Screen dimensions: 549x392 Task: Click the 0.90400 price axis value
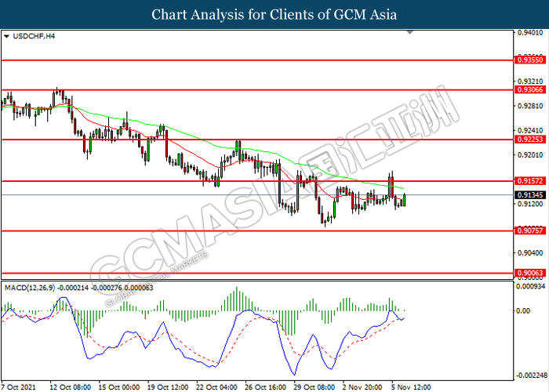tap(530, 252)
